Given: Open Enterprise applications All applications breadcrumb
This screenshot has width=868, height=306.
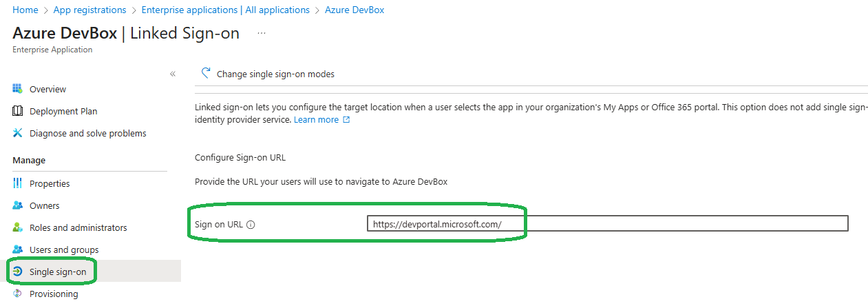Looking at the screenshot, I should pos(225,10).
